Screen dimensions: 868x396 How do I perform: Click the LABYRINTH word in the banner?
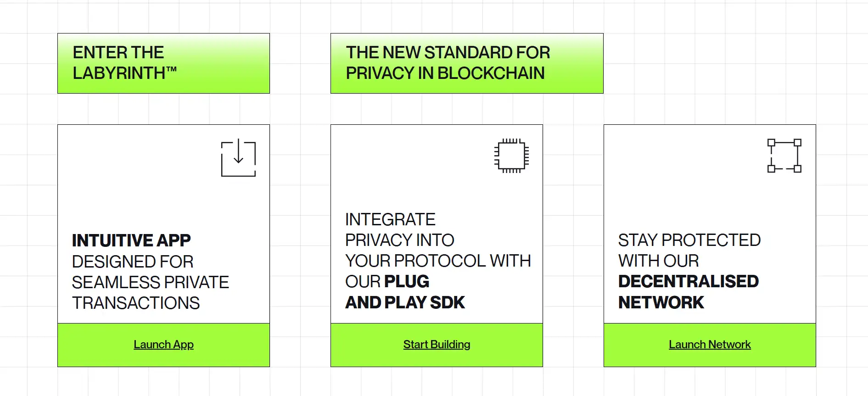point(119,73)
